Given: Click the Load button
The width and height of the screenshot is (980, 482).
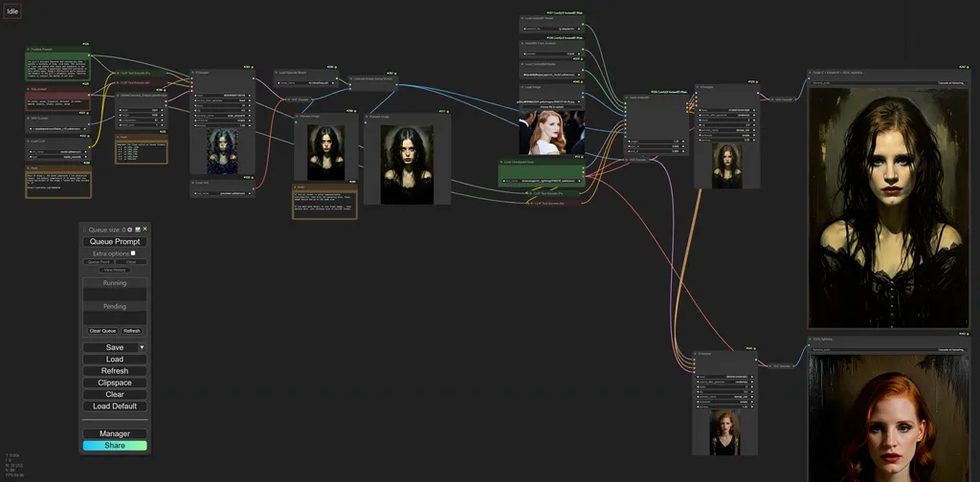Looking at the screenshot, I should click(115, 359).
